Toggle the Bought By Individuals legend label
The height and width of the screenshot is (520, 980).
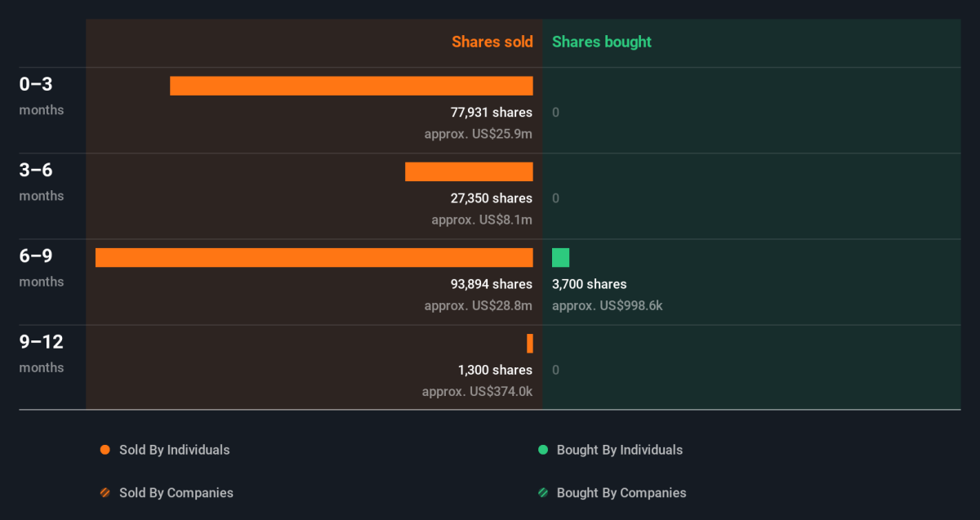(619, 450)
